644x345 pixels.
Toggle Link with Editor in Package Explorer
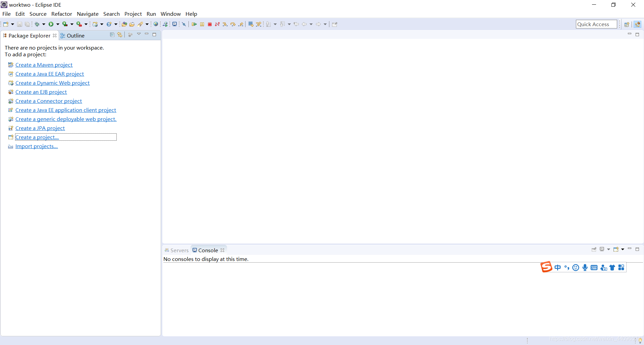point(120,35)
